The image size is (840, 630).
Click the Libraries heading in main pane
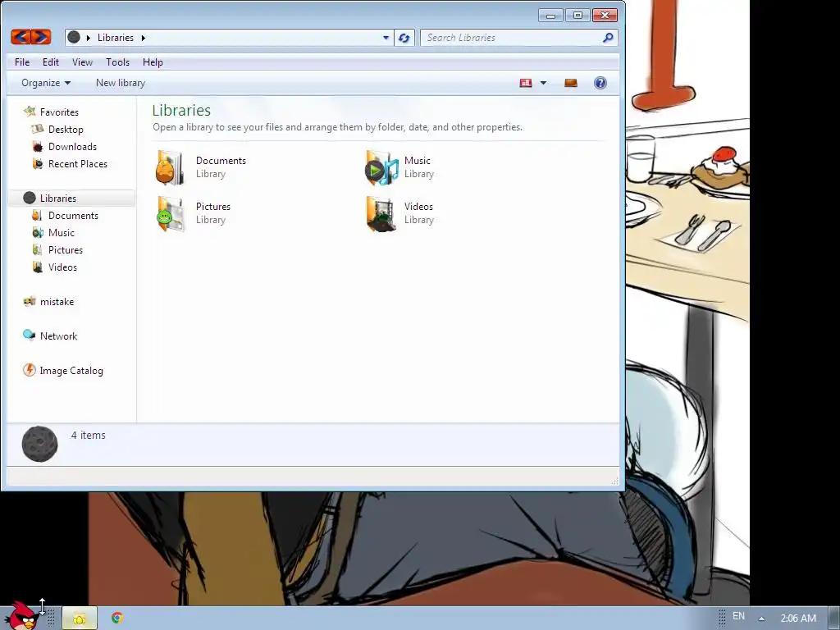click(x=181, y=111)
